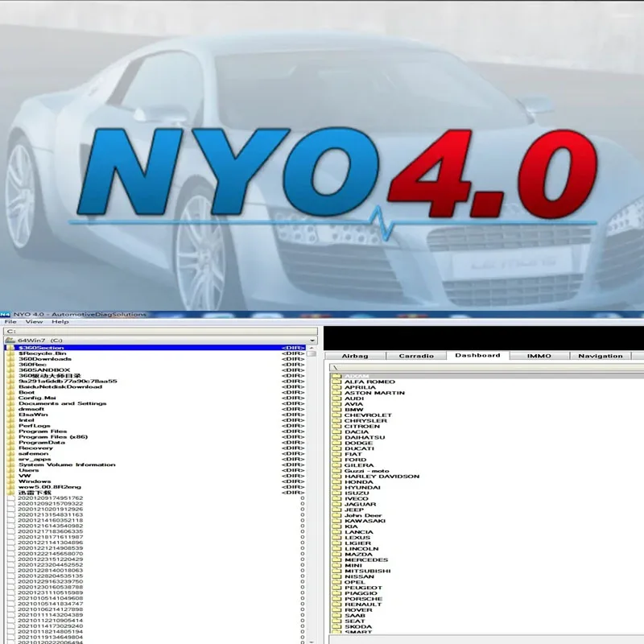644x644 pixels.
Task: Select the '360SANDBOX' folder row
Action: coord(155,370)
